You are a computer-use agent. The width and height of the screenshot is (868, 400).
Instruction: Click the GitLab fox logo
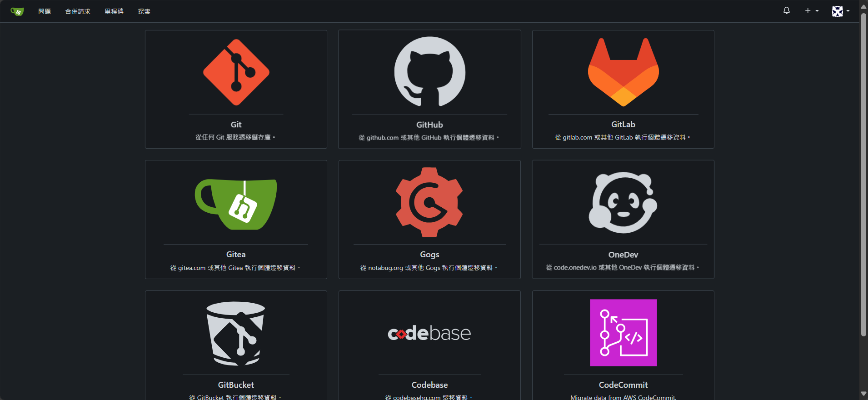[x=624, y=72]
